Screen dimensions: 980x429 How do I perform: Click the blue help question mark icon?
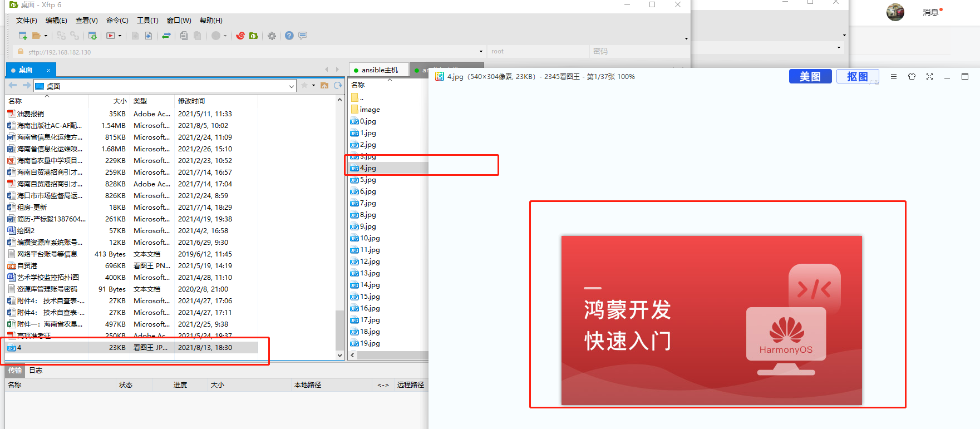[289, 36]
